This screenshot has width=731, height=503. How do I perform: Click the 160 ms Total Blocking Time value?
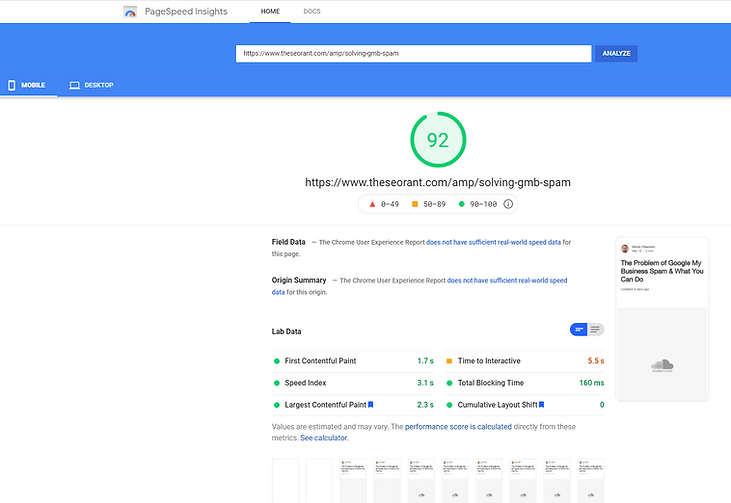(x=592, y=383)
